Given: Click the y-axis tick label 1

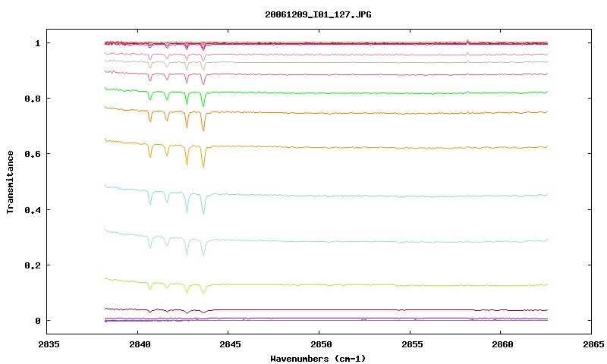Looking at the screenshot, I should point(37,43).
